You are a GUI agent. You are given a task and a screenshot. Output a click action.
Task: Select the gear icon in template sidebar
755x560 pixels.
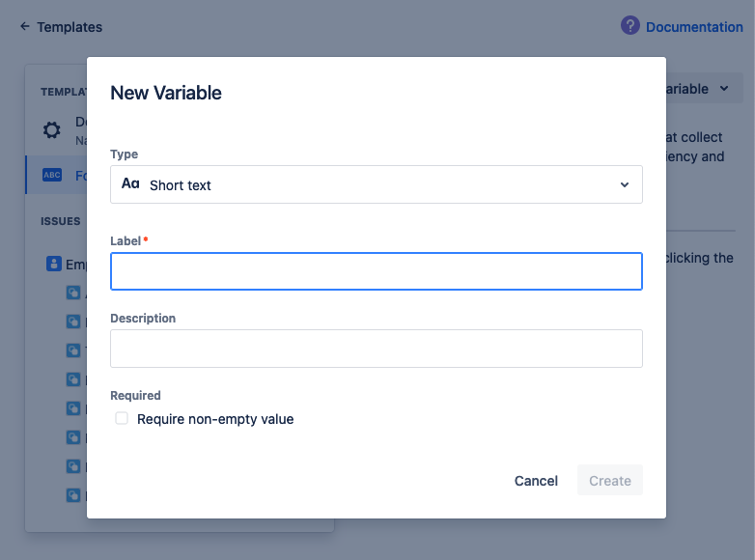[52, 129]
